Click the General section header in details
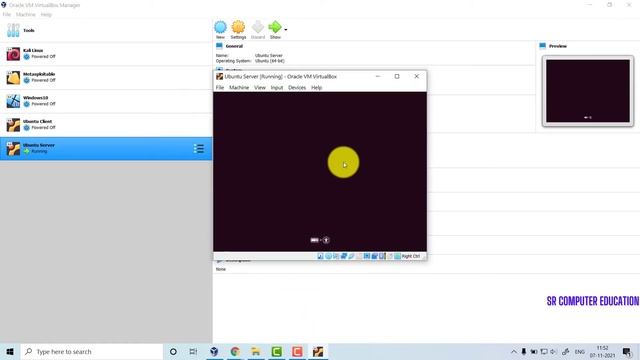 [234, 46]
